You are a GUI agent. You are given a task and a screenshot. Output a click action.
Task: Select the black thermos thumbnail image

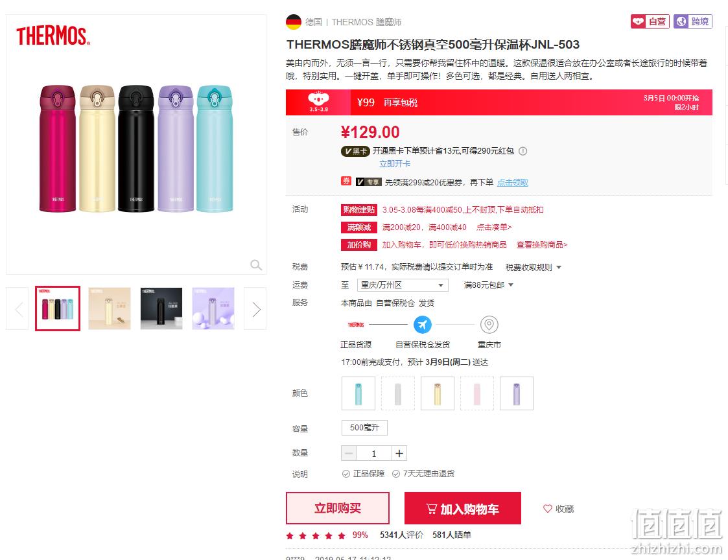pyautogui.click(x=161, y=309)
